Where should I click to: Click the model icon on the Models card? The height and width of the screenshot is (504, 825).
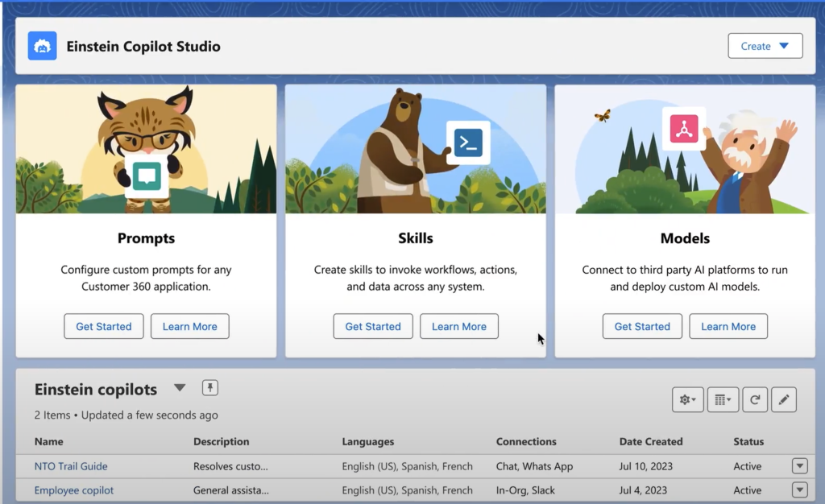click(684, 129)
